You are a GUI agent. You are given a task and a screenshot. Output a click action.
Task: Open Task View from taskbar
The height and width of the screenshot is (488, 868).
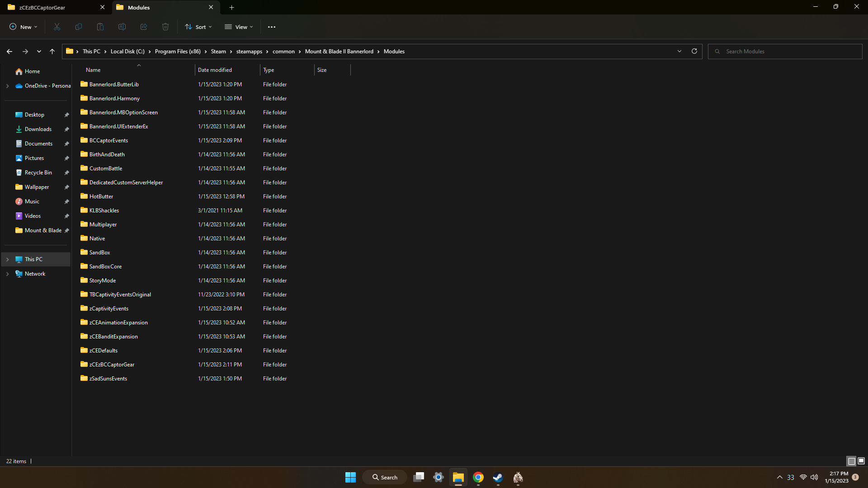[x=419, y=477]
